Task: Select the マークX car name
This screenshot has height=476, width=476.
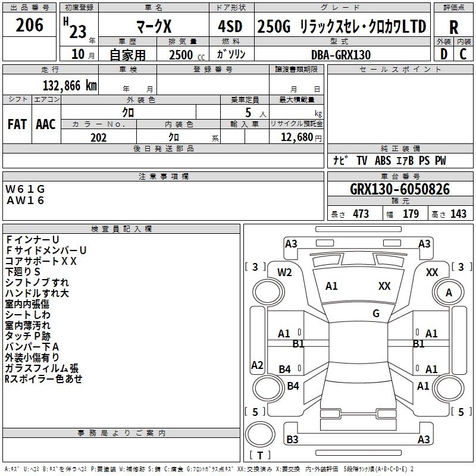Action: pyautogui.click(x=154, y=26)
